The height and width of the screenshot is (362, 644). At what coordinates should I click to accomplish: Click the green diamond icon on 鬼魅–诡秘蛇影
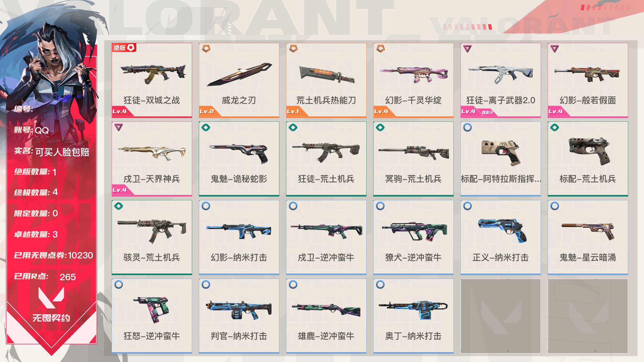click(206, 127)
